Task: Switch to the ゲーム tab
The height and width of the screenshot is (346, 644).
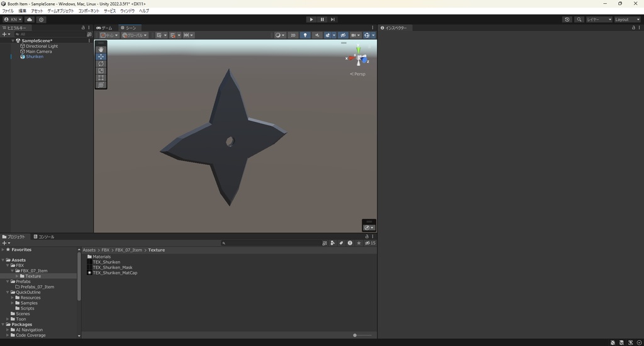Action: point(104,28)
